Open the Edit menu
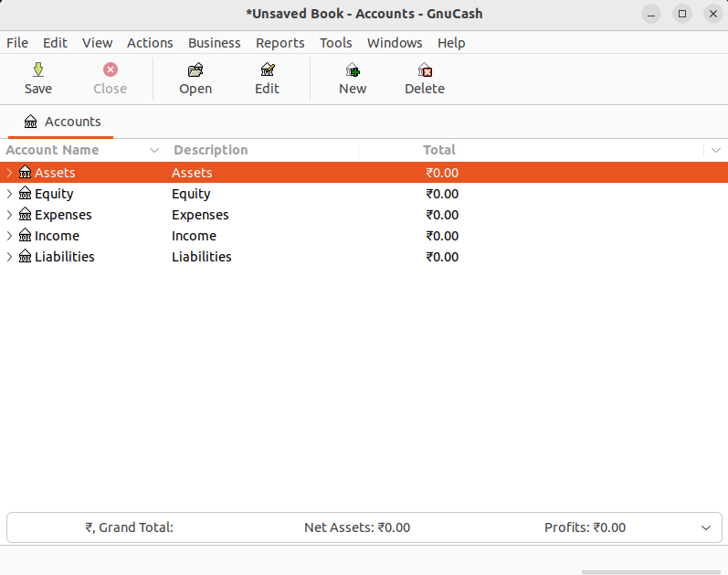The height and width of the screenshot is (575, 728). 55,43
